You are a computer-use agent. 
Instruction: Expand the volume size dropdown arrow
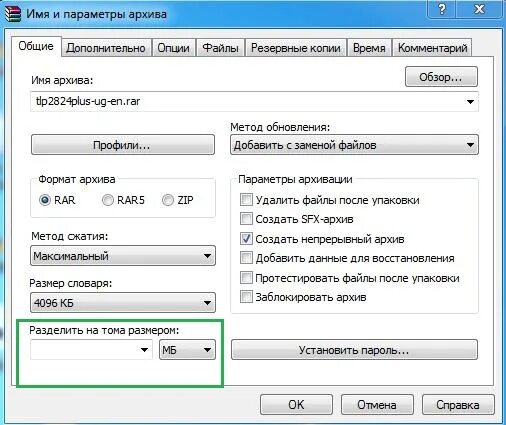[144, 350]
